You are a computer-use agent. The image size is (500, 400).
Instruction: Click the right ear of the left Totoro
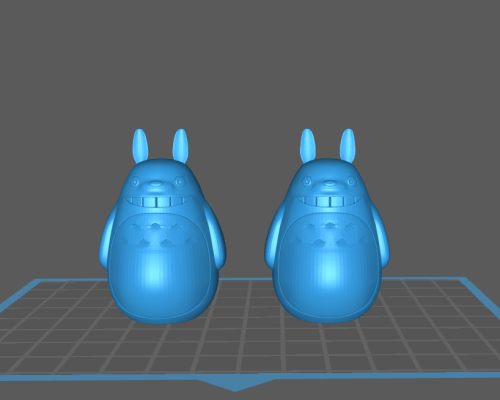180,146
